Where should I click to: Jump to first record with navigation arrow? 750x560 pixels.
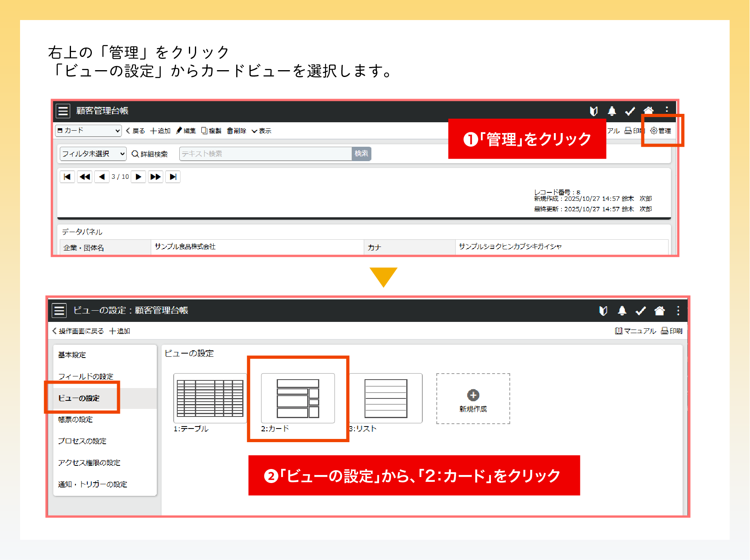67,177
